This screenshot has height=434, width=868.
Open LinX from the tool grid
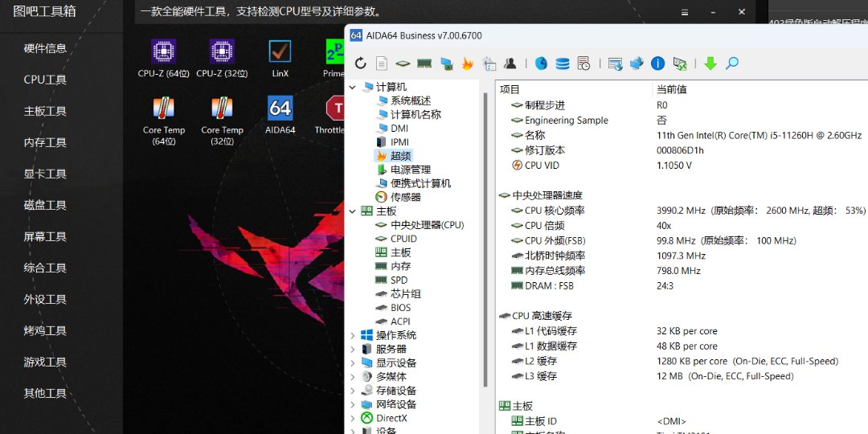pyautogui.click(x=280, y=58)
